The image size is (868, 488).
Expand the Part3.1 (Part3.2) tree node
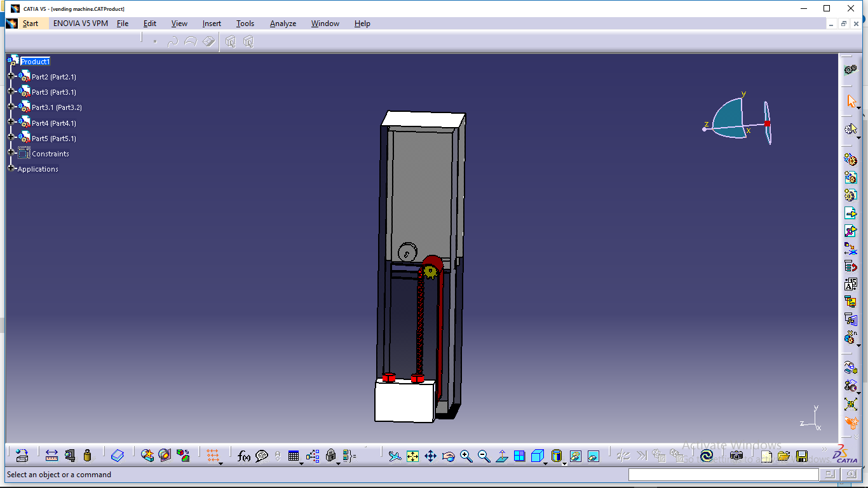pos(11,107)
